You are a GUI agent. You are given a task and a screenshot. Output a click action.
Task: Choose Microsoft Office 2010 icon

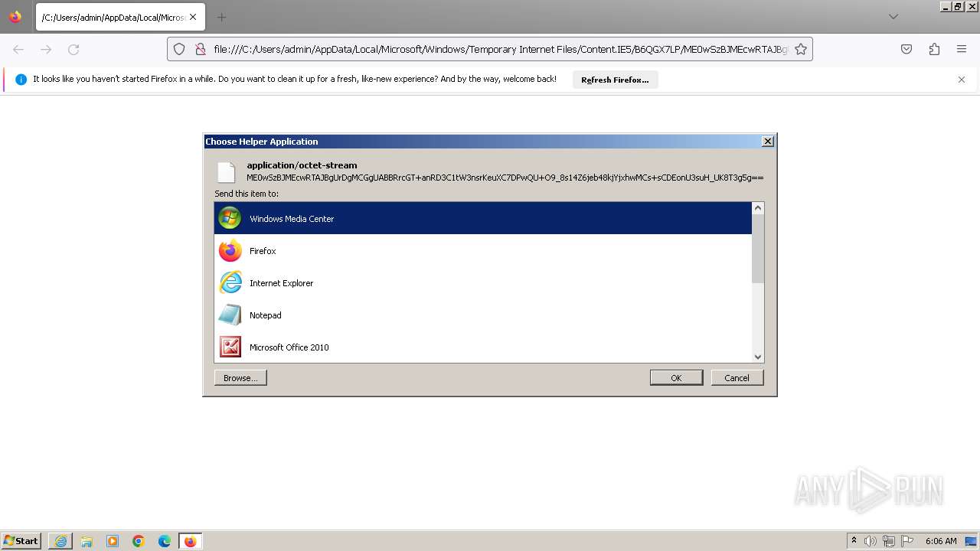(230, 347)
